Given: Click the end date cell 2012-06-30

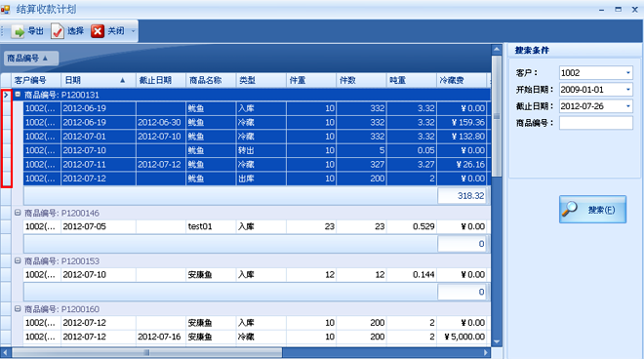Looking at the screenshot, I should tap(161, 122).
